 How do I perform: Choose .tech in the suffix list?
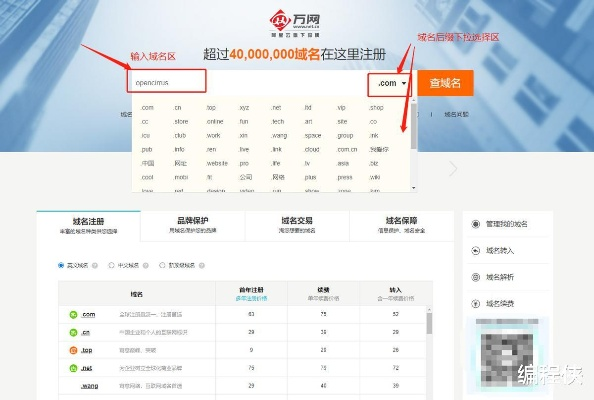click(x=277, y=122)
